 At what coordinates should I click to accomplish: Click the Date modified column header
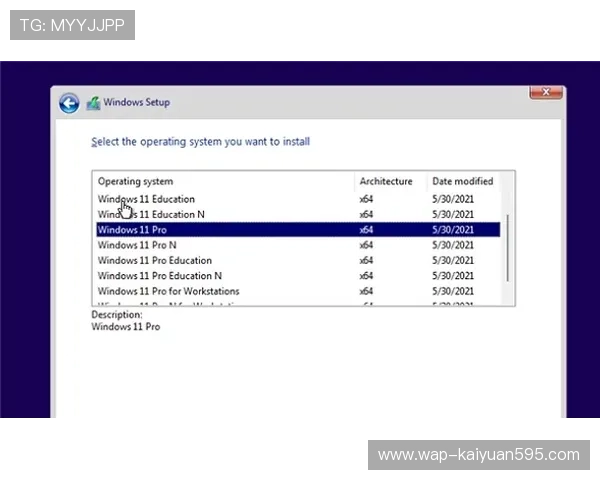pos(464,181)
